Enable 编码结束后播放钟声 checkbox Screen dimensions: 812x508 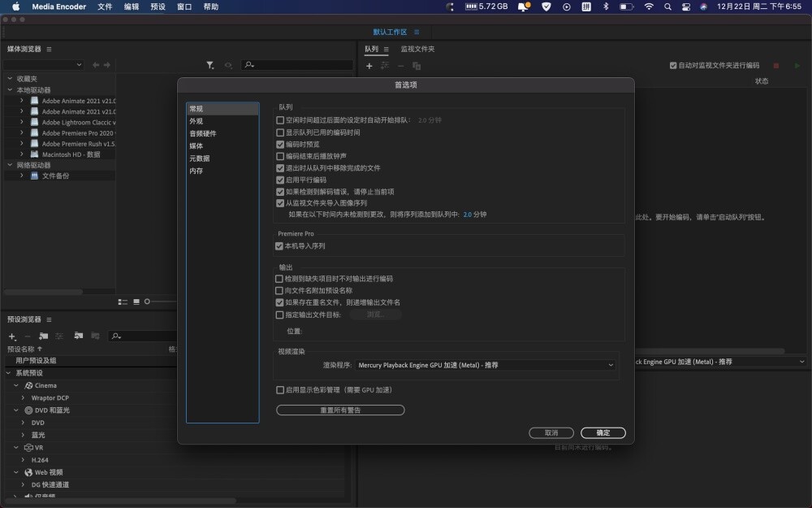pyautogui.click(x=280, y=156)
